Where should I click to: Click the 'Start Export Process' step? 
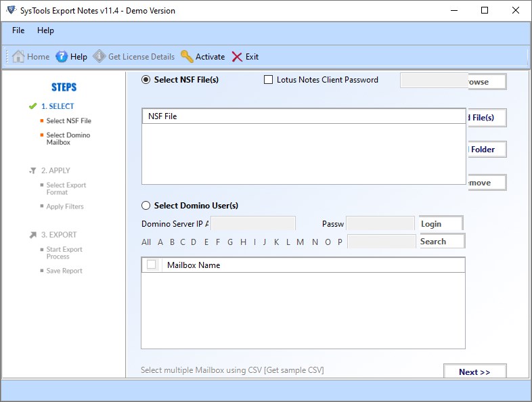click(x=64, y=252)
